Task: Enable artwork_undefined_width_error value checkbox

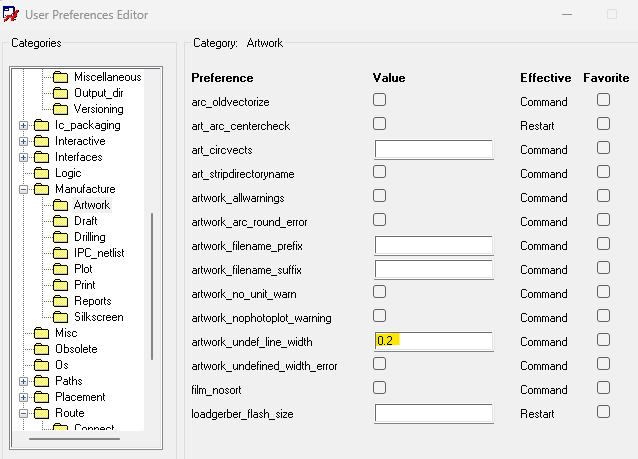Action: [x=379, y=364]
